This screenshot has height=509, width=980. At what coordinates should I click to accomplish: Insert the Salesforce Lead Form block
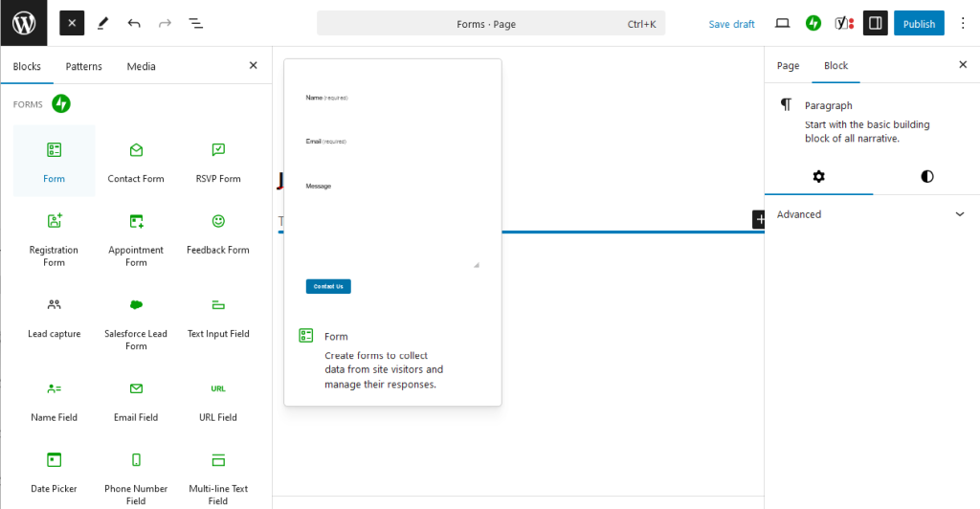[x=136, y=322]
